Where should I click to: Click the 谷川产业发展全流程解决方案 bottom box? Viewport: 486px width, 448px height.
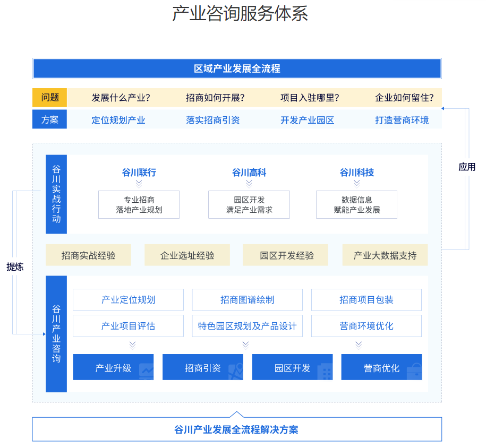coord(237,429)
